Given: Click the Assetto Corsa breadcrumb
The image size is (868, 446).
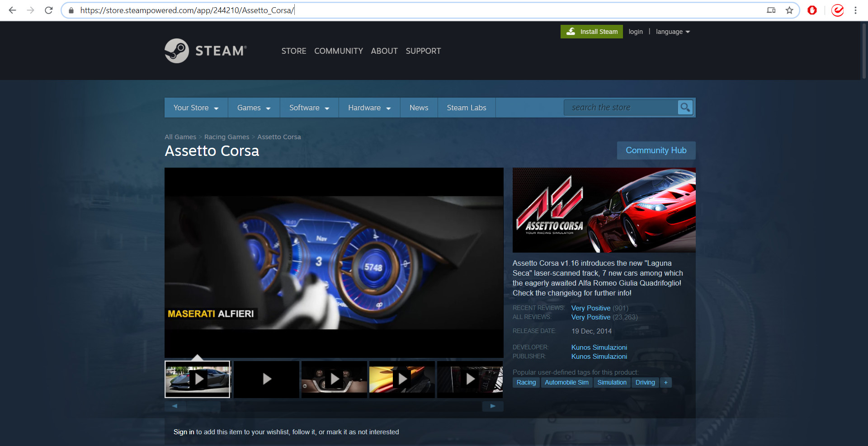Looking at the screenshot, I should [279, 137].
